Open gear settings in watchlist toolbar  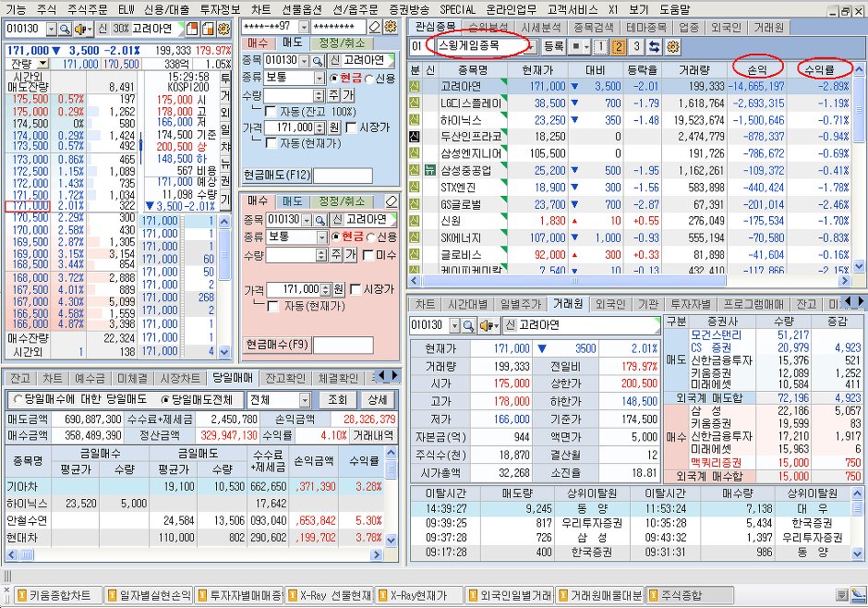click(x=672, y=46)
